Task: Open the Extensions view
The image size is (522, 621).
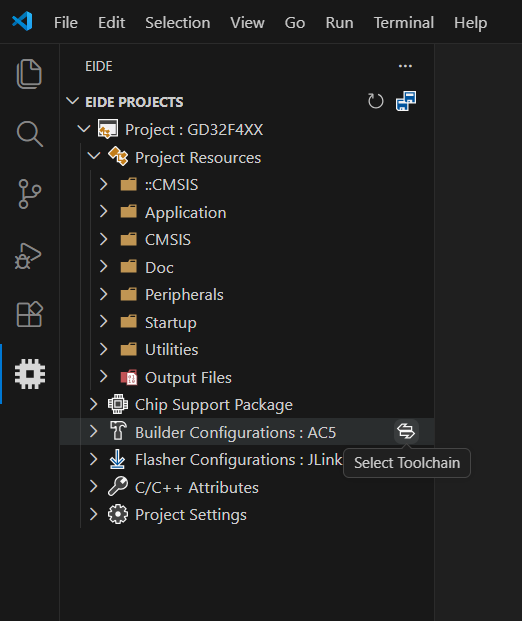Action: pos(29,314)
